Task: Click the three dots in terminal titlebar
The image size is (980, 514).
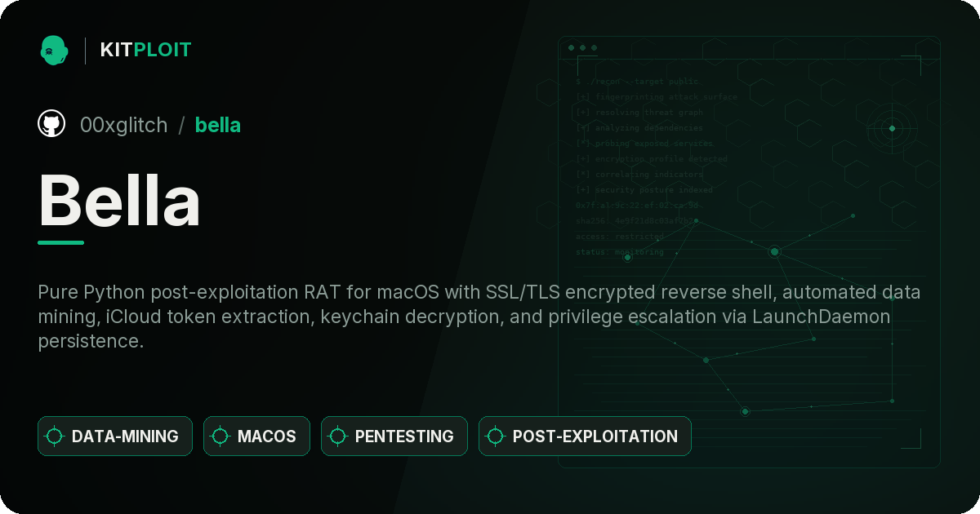Action: pyautogui.click(x=582, y=48)
